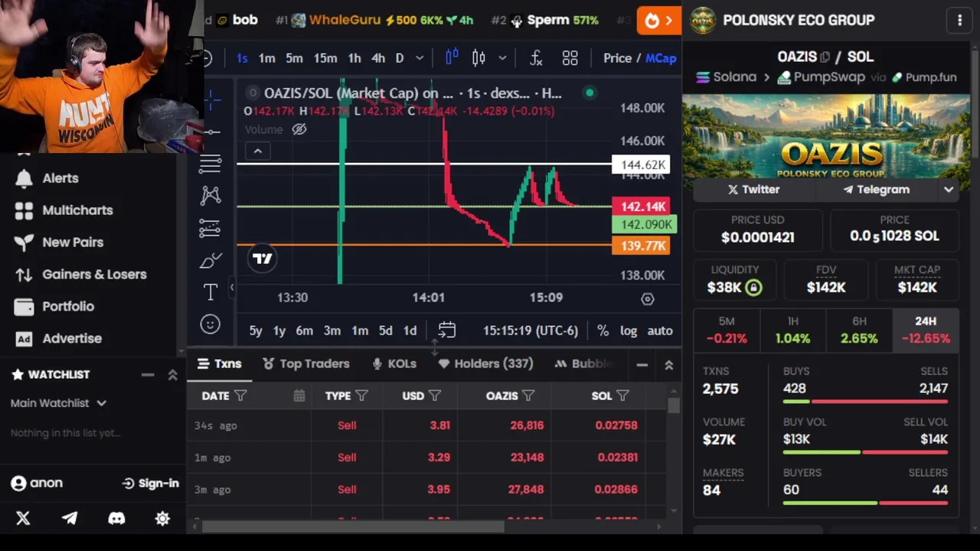This screenshot has height=551, width=980.
Task: Filter transactions by the SOL column
Action: pos(622,396)
